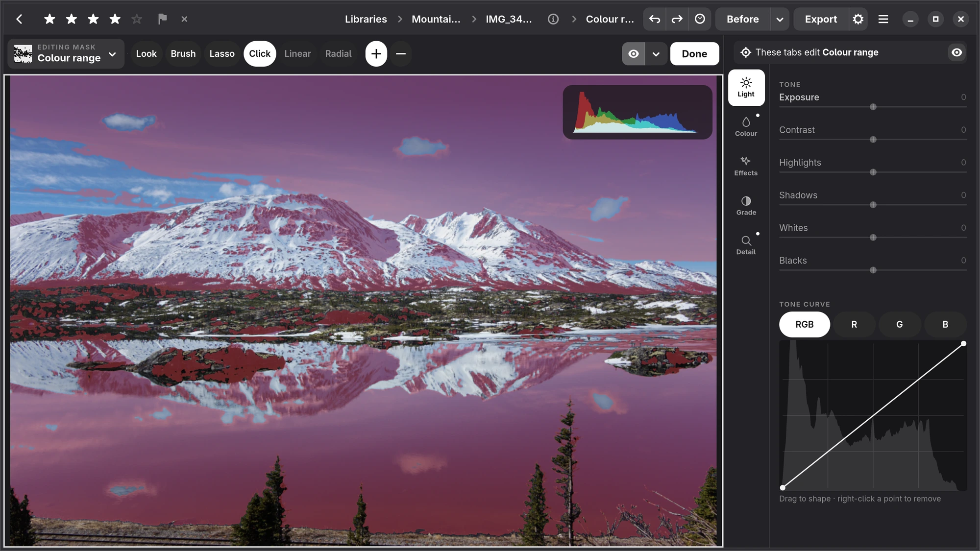Click the Whites slider handle
The image size is (980, 551).
tap(873, 238)
